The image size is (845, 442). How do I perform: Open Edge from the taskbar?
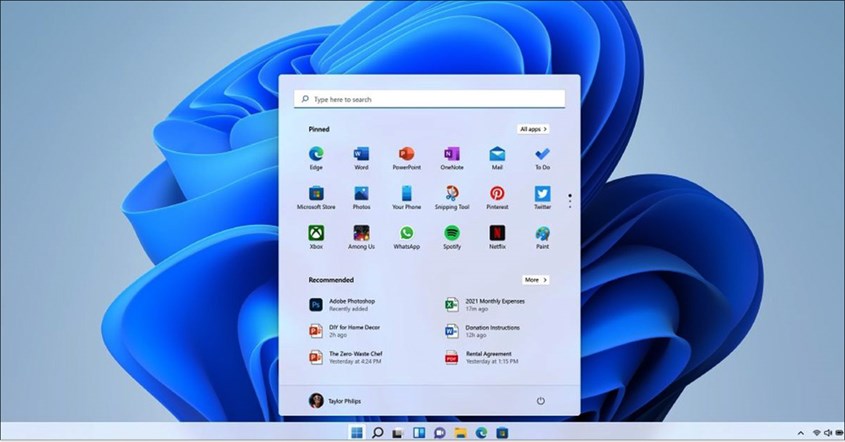click(481, 432)
